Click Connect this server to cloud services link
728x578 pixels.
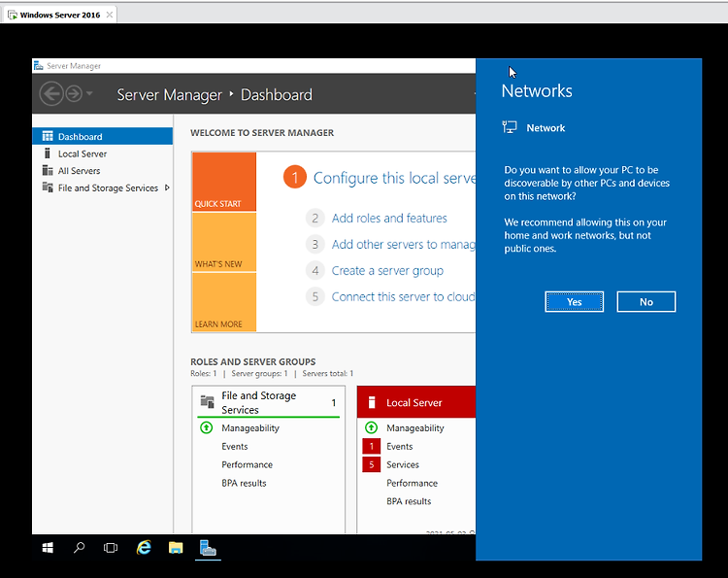(403, 296)
